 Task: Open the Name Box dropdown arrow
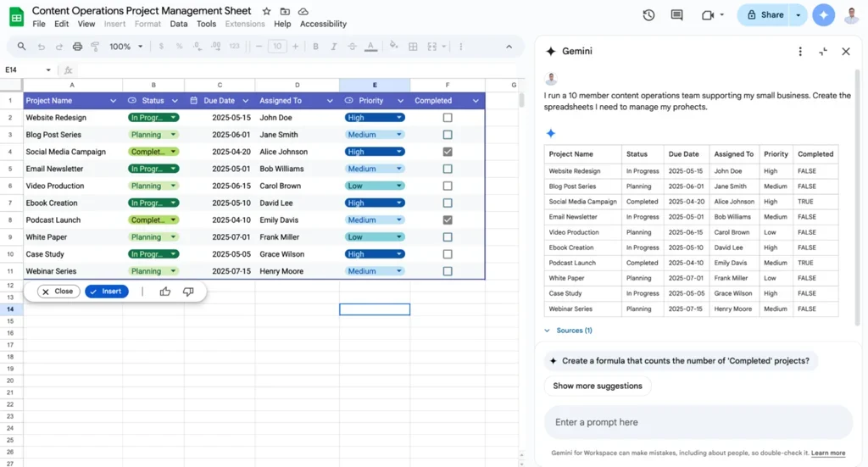click(48, 69)
